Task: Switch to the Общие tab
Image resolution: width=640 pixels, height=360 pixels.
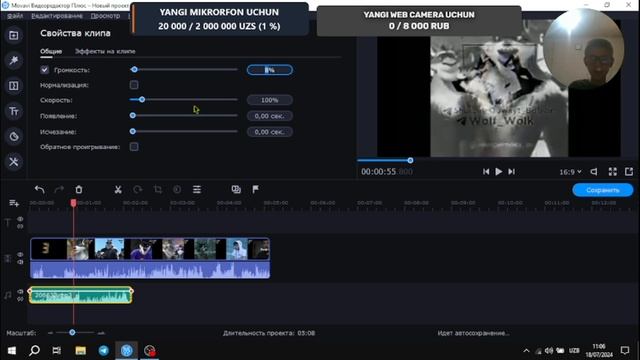Action: click(51, 51)
